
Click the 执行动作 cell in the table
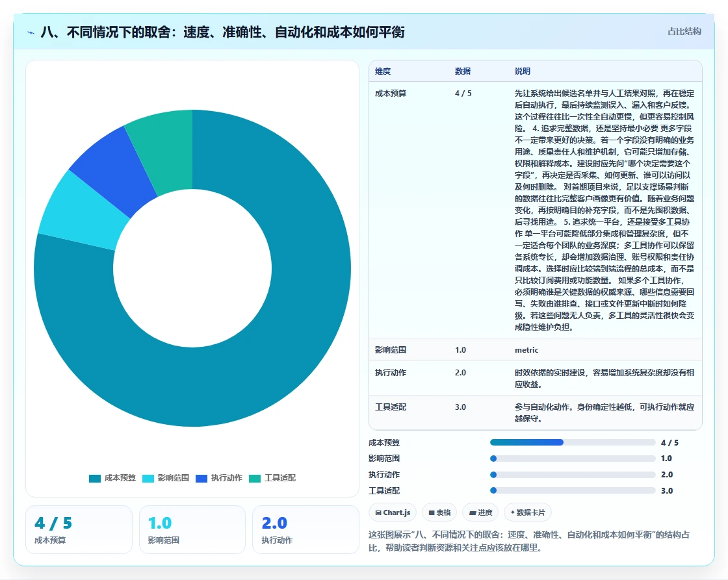coord(391,373)
